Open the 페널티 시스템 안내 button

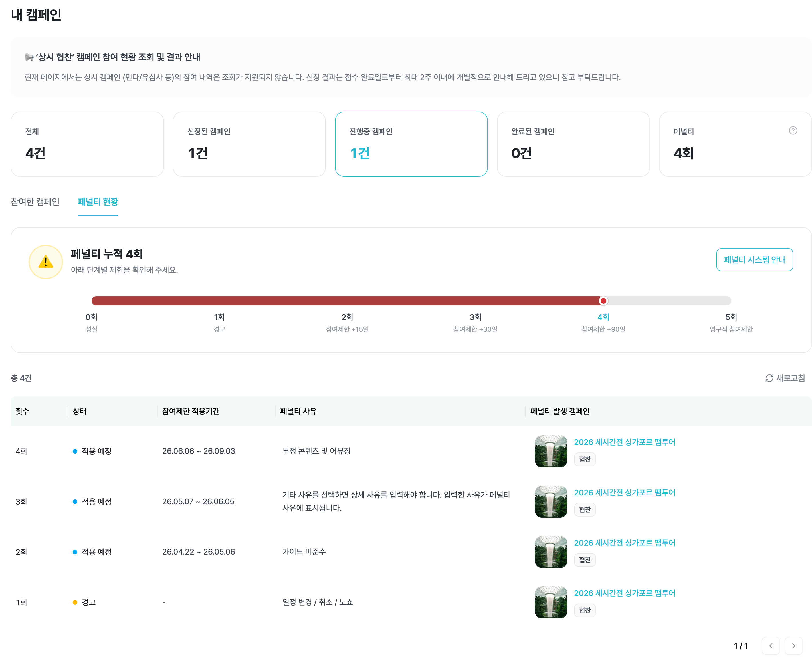pos(754,260)
